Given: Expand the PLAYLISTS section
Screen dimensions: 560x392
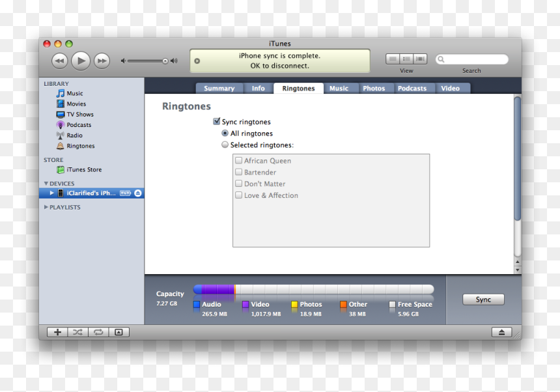Looking at the screenshot, I should (46, 207).
